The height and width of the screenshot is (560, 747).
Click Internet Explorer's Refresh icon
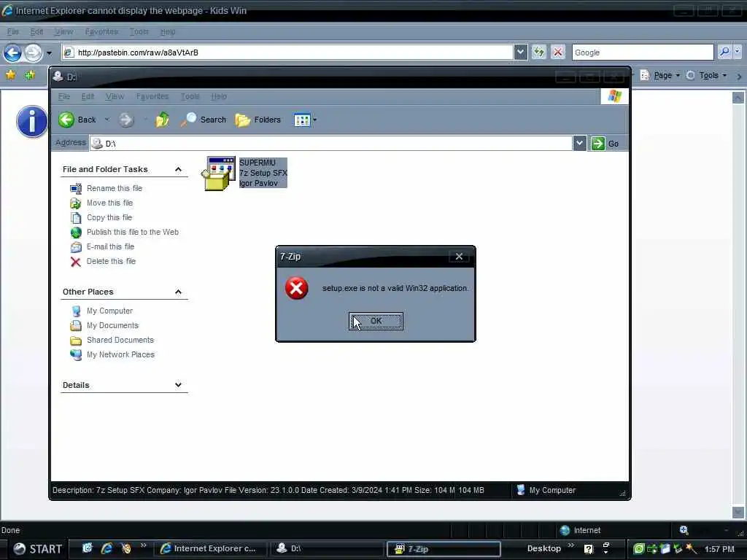click(x=539, y=52)
